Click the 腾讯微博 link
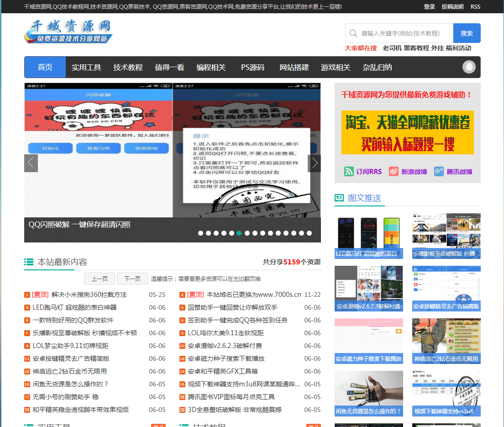Image resolution: width=504 pixels, height=427 pixels. point(459,172)
